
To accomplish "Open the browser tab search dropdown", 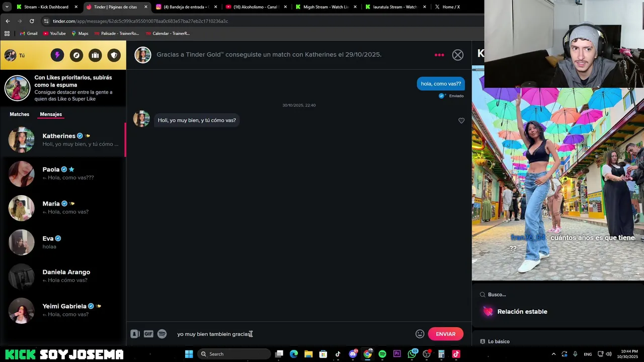I will 7,7.
